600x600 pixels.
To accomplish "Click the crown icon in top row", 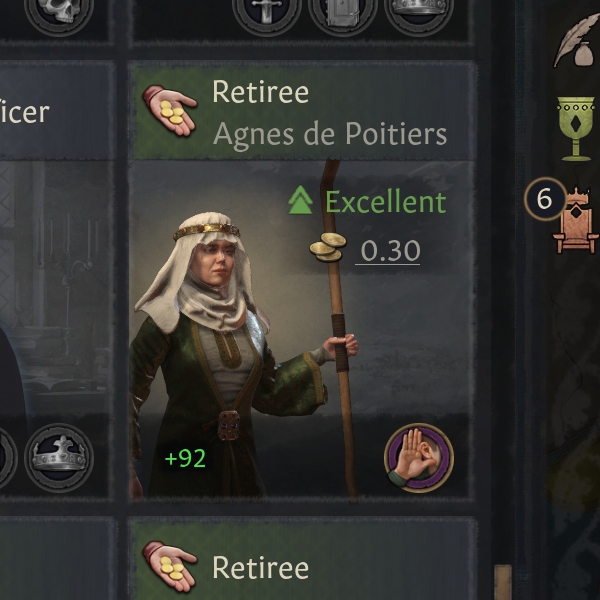I will coord(419,12).
